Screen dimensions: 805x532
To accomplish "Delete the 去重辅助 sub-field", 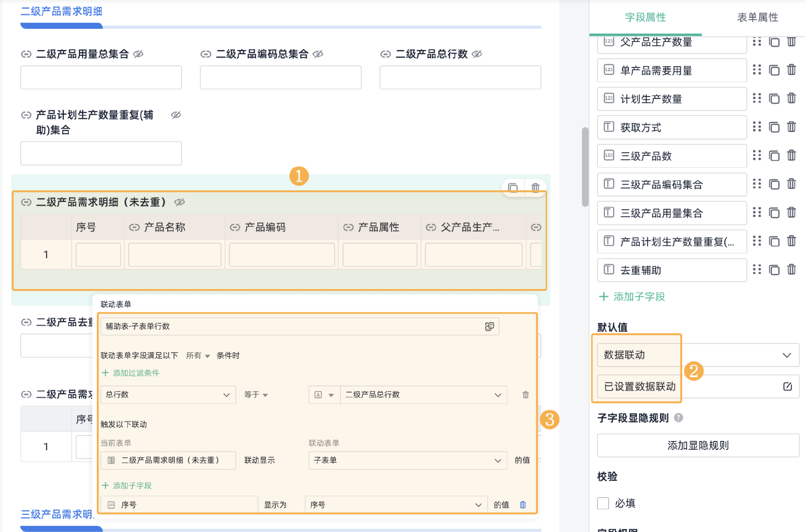I will coord(791,270).
